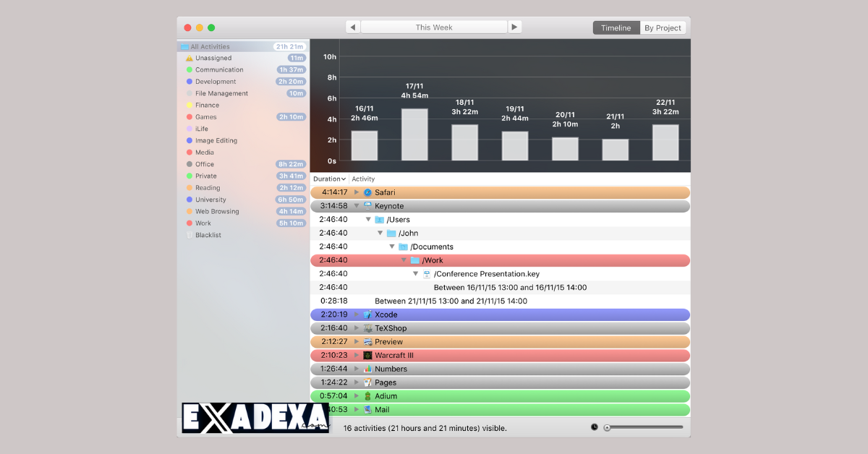Click the Keynote app icon

click(x=367, y=205)
